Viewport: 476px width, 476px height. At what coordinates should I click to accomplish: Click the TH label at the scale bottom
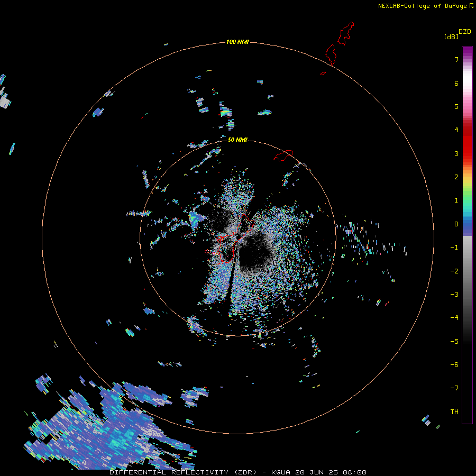454,411
